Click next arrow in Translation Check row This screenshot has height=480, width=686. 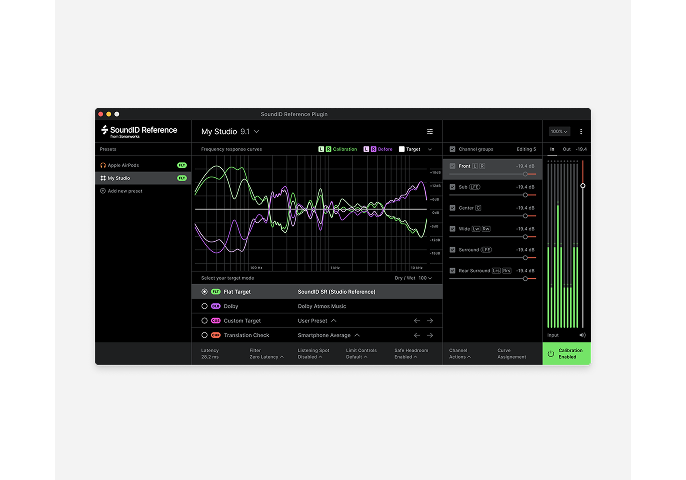(430, 335)
